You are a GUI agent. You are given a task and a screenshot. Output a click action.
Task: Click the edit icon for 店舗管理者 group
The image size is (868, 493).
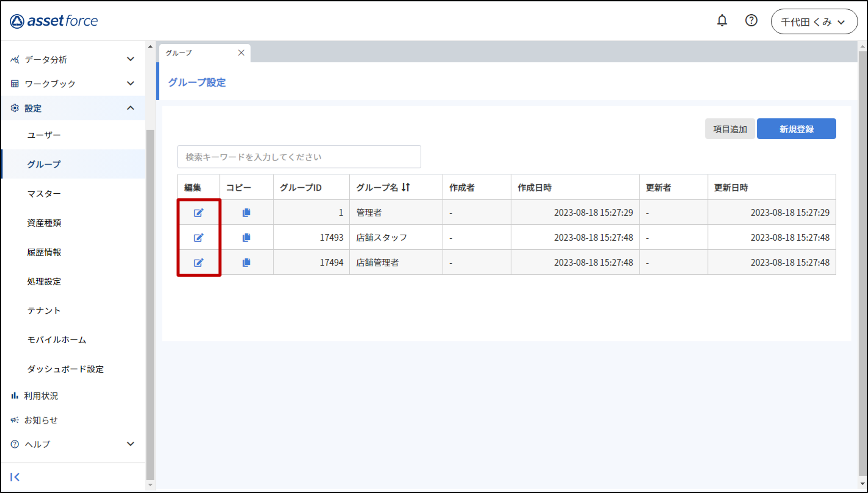199,263
